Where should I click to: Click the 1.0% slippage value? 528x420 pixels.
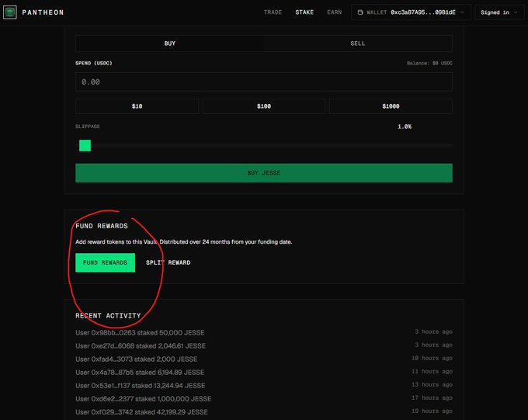pyautogui.click(x=405, y=127)
